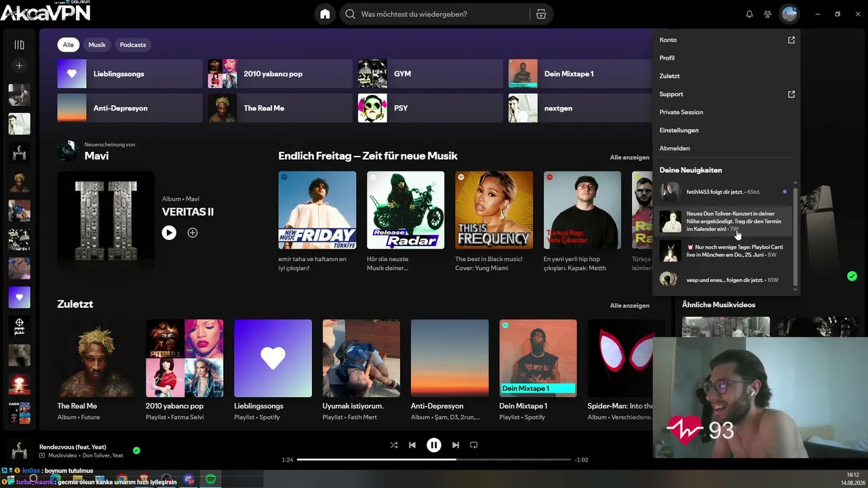Switch to the Musik filter
Viewport: 868px width, 488px height.
point(97,45)
